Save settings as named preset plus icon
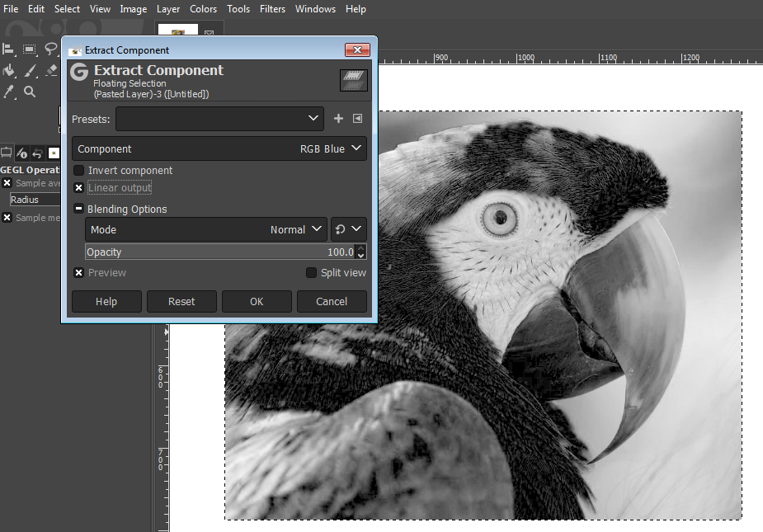 point(338,119)
